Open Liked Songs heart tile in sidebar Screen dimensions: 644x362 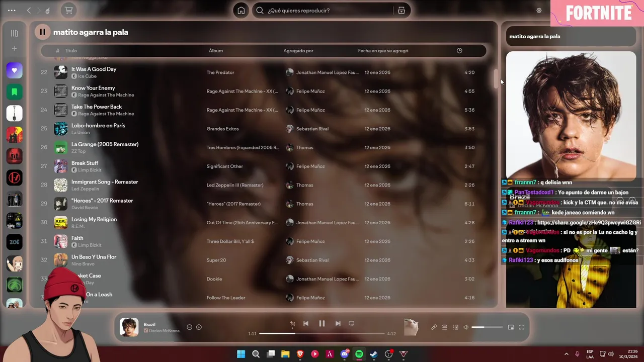[x=14, y=70]
